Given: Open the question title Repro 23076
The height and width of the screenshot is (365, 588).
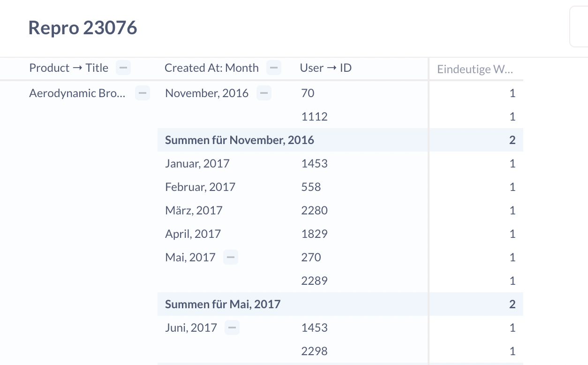Looking at the screenshot, I should coord(83,28).
